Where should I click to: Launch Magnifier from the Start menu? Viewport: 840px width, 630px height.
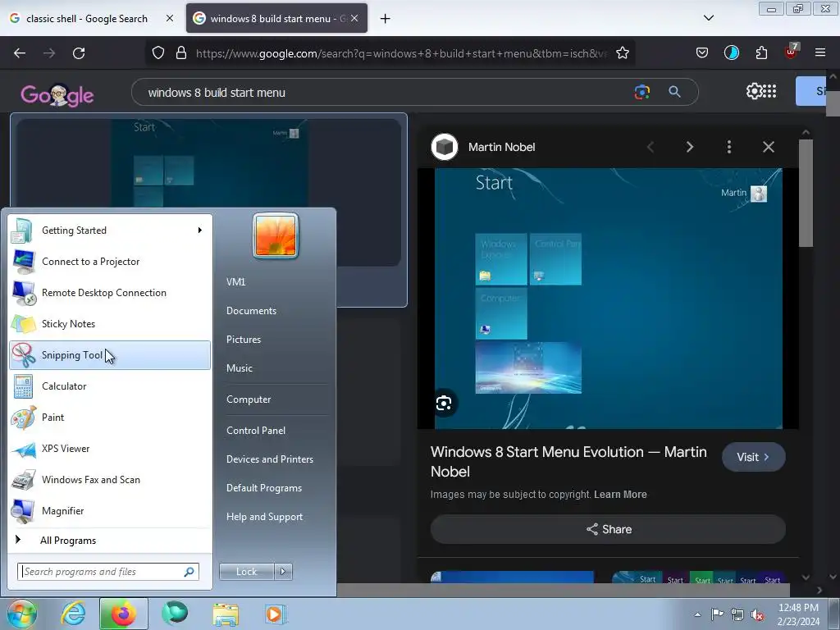click(110, 511)
